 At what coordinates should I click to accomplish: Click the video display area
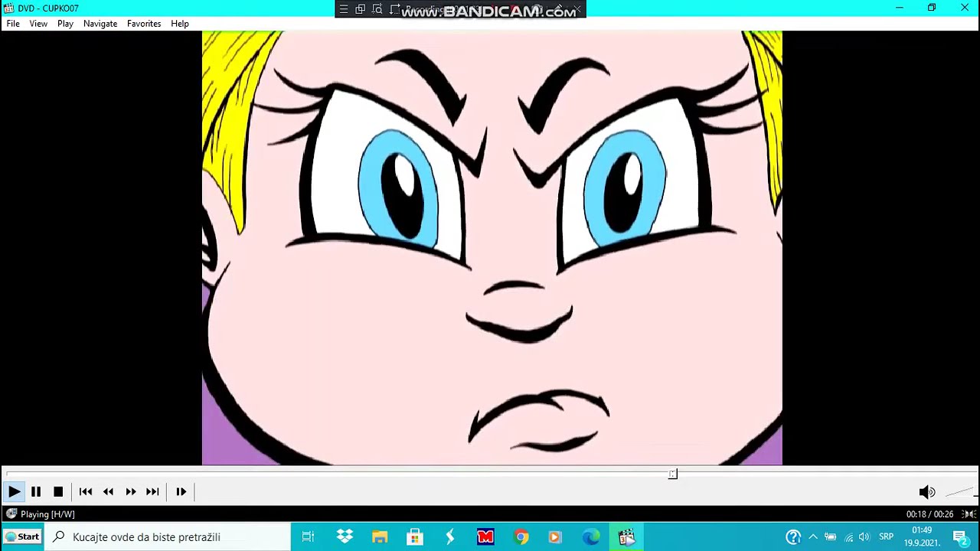click(x=492, y=248)
